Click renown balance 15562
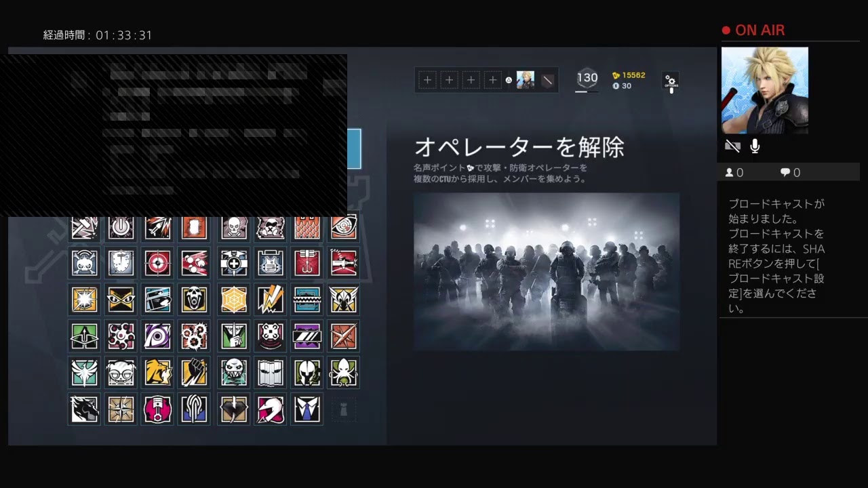 tap(629, 75)
